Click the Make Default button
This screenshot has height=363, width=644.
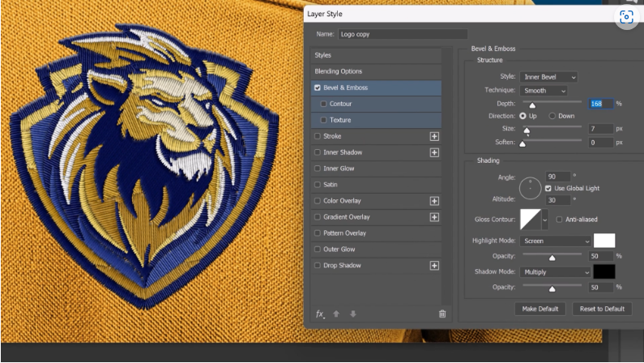coord(540,309)
